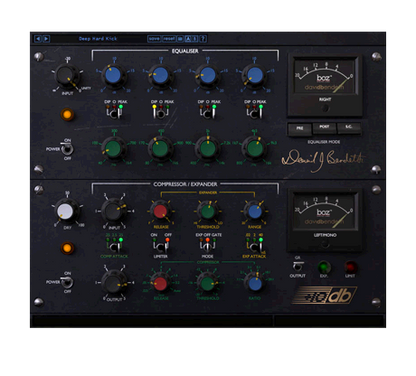Click the equaliser orange indicator lamp
416x376 pixels.
click(x=67, y=114)
